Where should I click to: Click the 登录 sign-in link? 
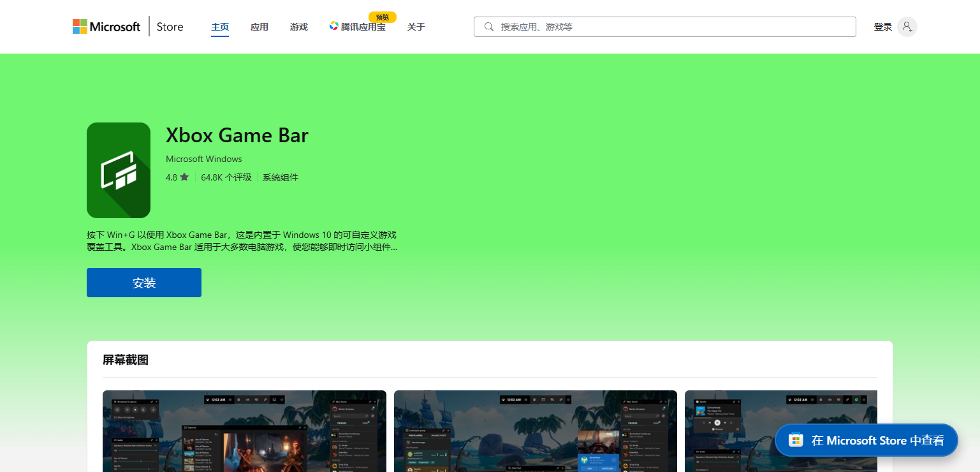[883, 27]
